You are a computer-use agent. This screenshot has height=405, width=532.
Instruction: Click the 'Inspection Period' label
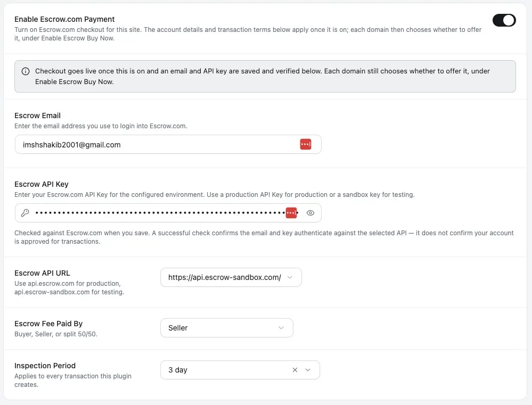pyautogui.click(x=45, y=366)
